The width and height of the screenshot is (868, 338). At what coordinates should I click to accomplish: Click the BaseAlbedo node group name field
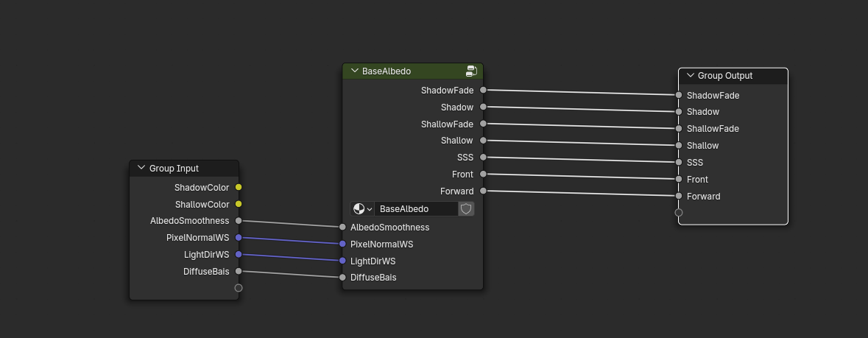point(414,209)
